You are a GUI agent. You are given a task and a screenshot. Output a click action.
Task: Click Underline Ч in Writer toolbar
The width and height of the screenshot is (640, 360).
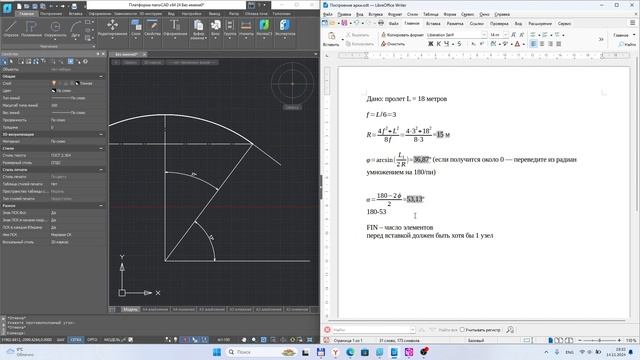click(x=446, y=44)
